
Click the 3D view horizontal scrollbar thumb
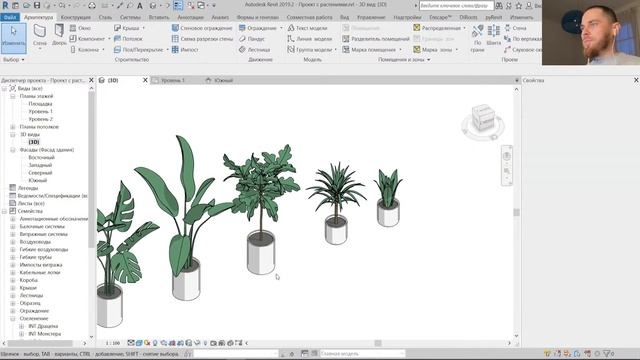tap(378, 343)
